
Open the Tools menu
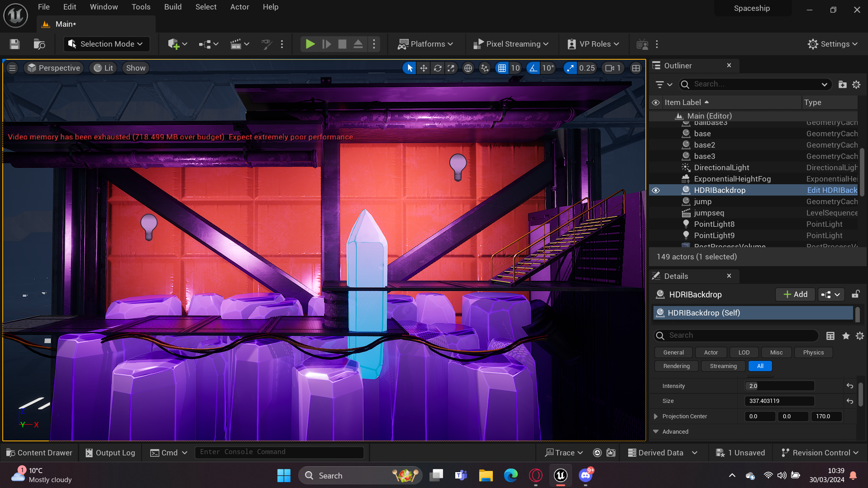tap(141, 7)
